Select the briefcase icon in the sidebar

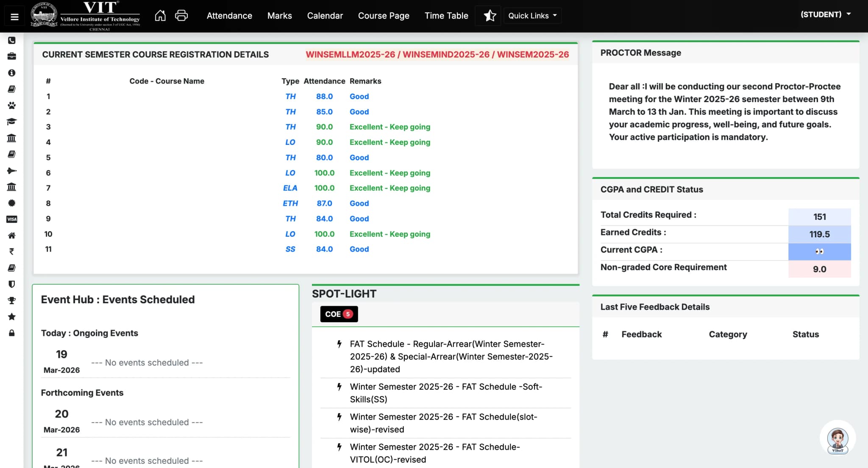(12, 56)
